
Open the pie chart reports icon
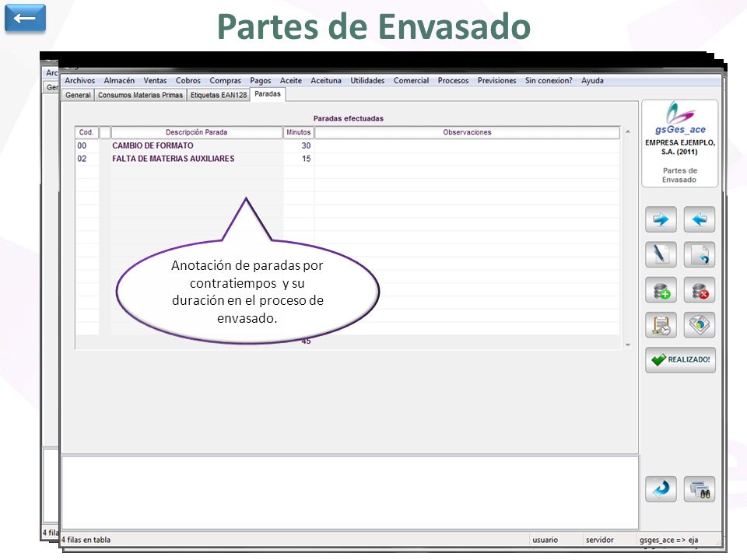coord(700,325)
